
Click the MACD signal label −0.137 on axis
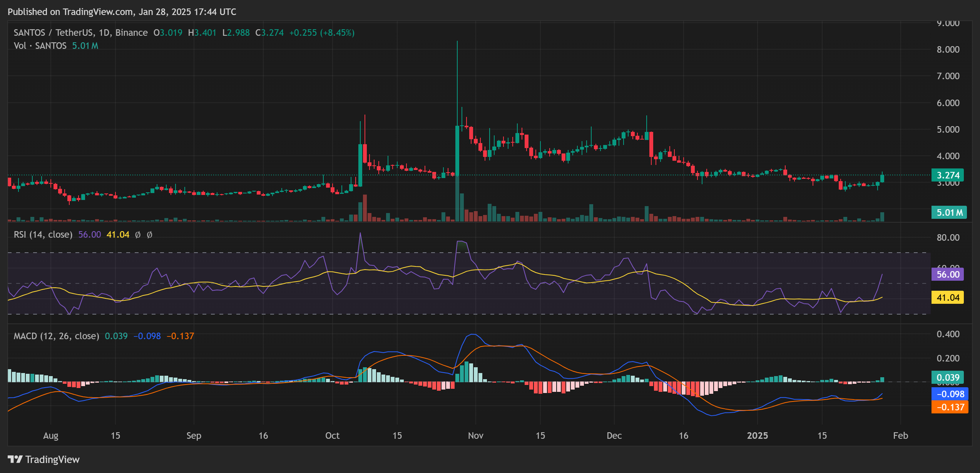[950, 407]
